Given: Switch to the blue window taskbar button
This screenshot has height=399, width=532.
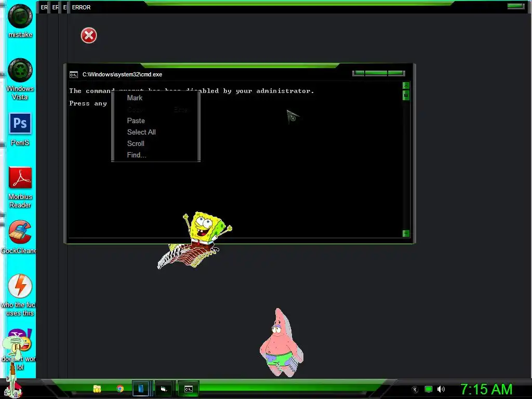Looking at the screenshot, I should click(x=141, y=389).
